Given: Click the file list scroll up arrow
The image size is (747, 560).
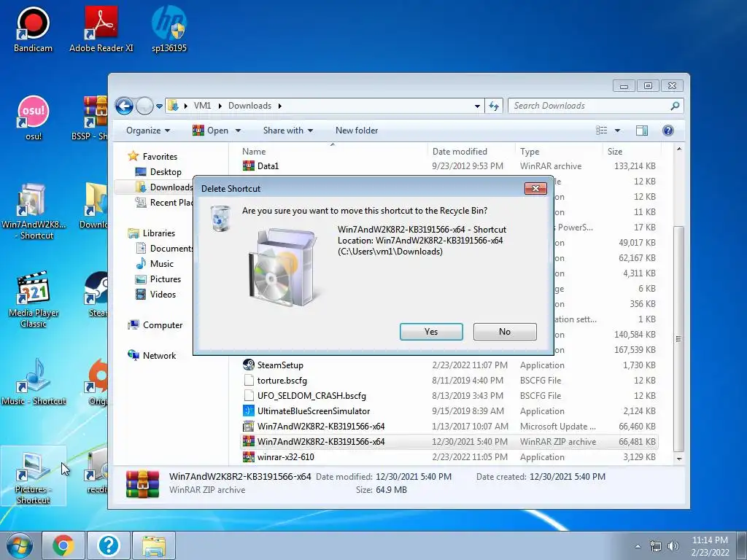Looking at the screenshot, I should 679,149.
